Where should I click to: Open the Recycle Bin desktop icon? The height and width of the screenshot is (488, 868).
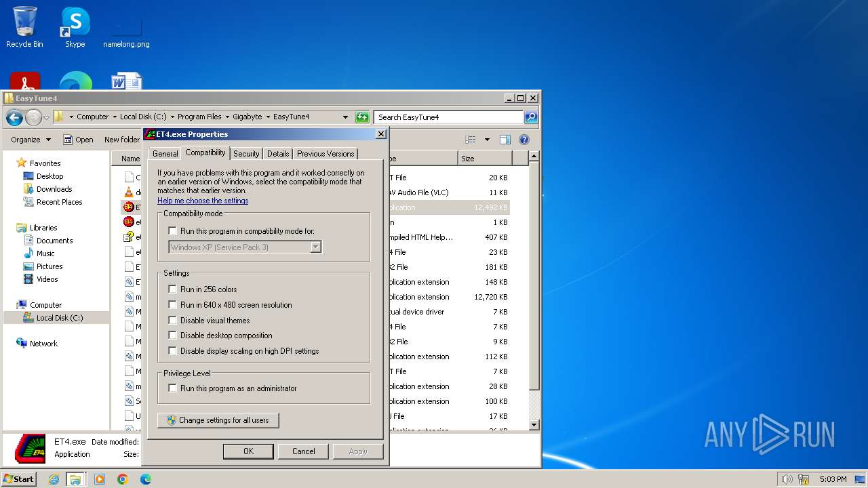click(24, 27)
